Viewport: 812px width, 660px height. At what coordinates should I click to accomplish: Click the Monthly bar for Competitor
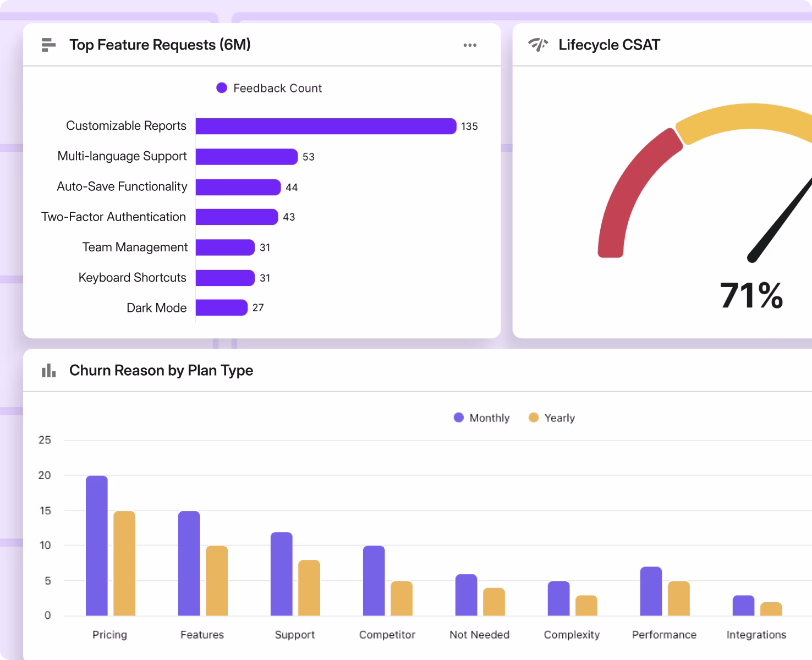(x=374, y=581)
